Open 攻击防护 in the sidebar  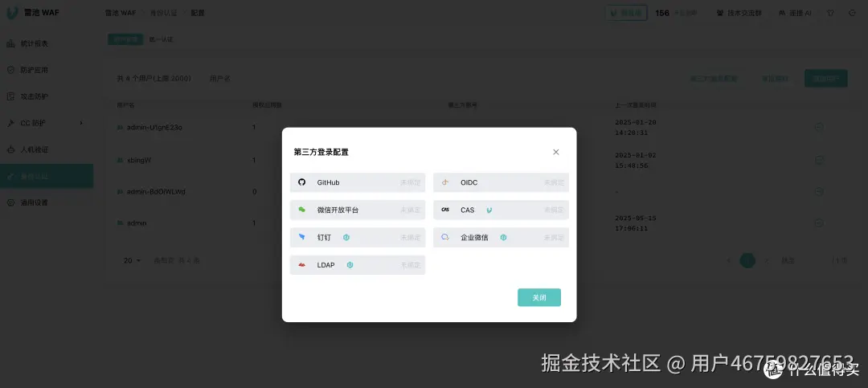[x=47, y=96]
